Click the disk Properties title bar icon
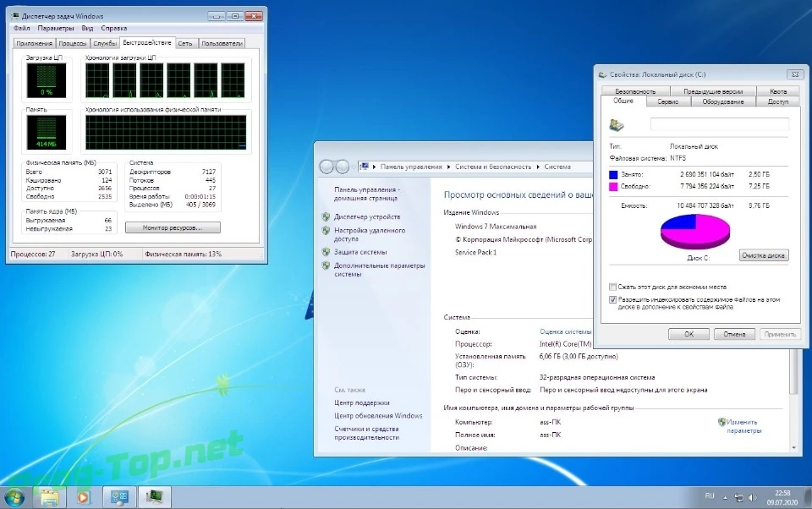 pyautogui.click(x=603, y=74)
